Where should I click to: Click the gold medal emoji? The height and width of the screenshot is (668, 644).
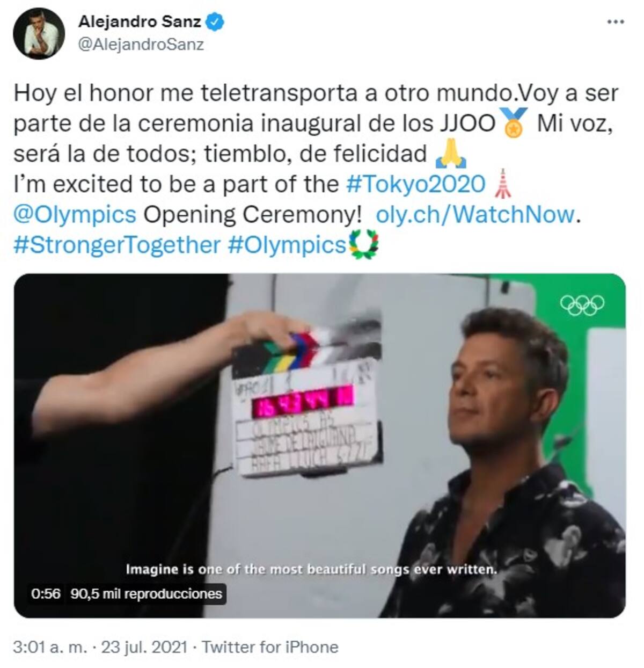[x=514, y=123]
